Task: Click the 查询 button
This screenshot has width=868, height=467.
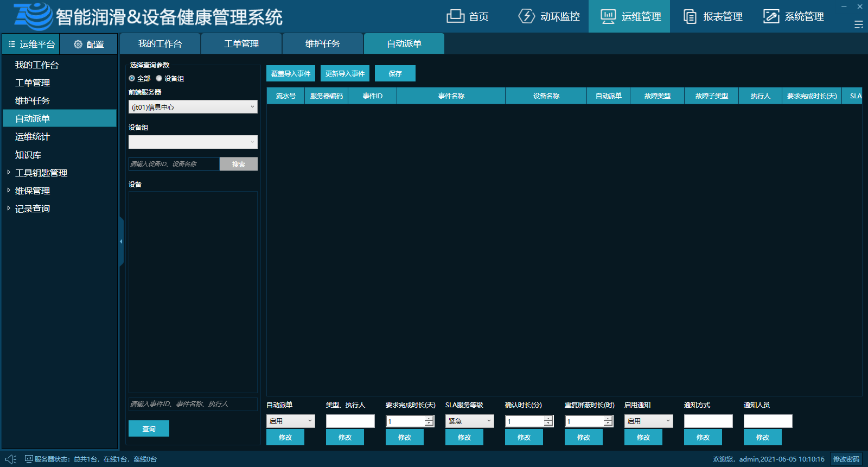Action: [149, 428]
